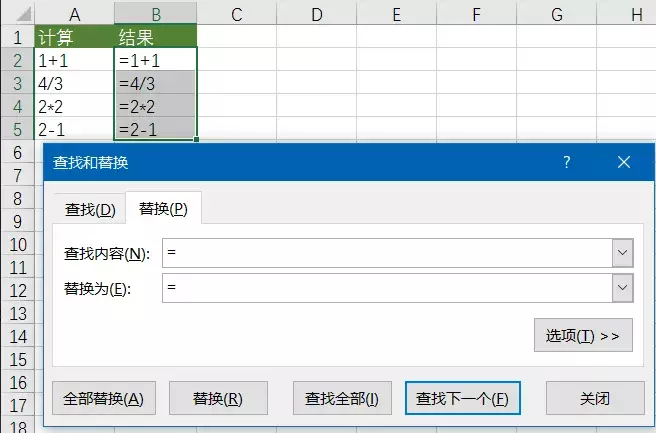Select column D header
This screenshot has height=433, width=656.
315,14
